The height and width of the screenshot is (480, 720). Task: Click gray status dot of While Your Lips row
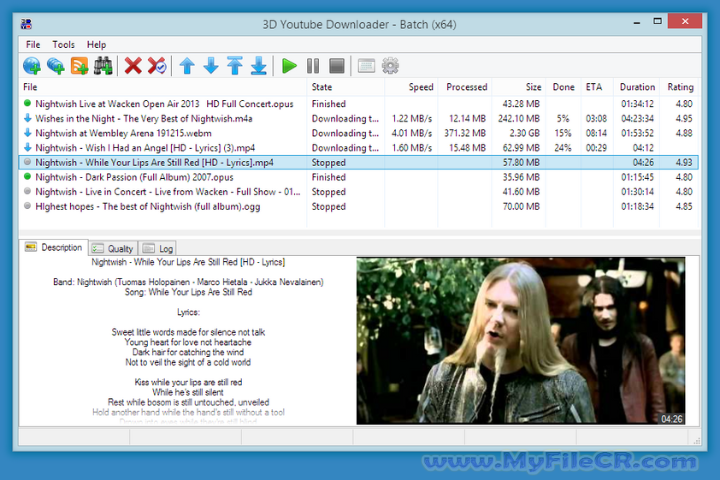[x=28, y=162]
